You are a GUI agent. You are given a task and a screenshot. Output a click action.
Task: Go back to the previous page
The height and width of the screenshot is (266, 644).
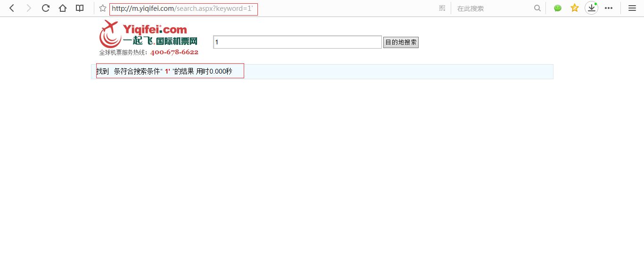coord(12,8)
